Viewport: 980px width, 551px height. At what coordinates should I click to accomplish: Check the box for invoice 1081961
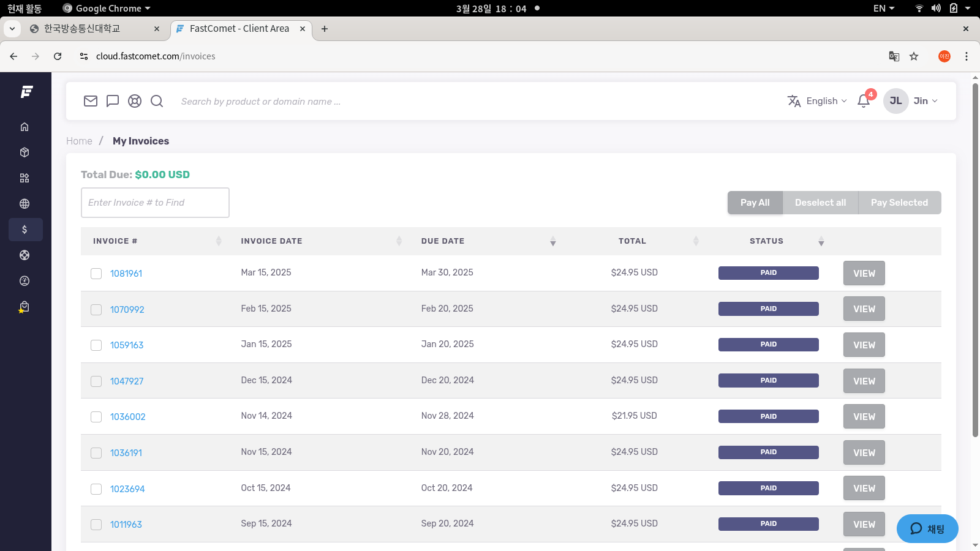click(96, 274)
